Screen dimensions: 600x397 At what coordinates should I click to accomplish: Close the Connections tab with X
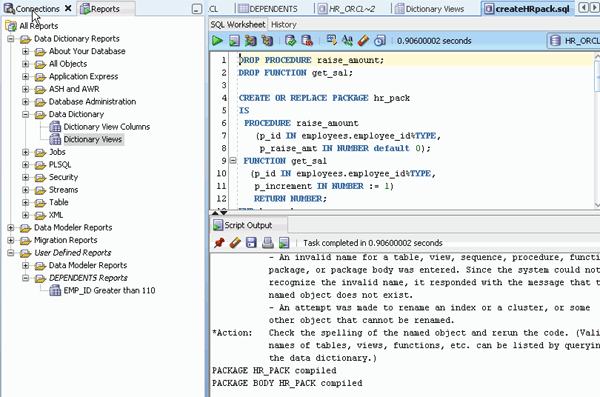68,8
